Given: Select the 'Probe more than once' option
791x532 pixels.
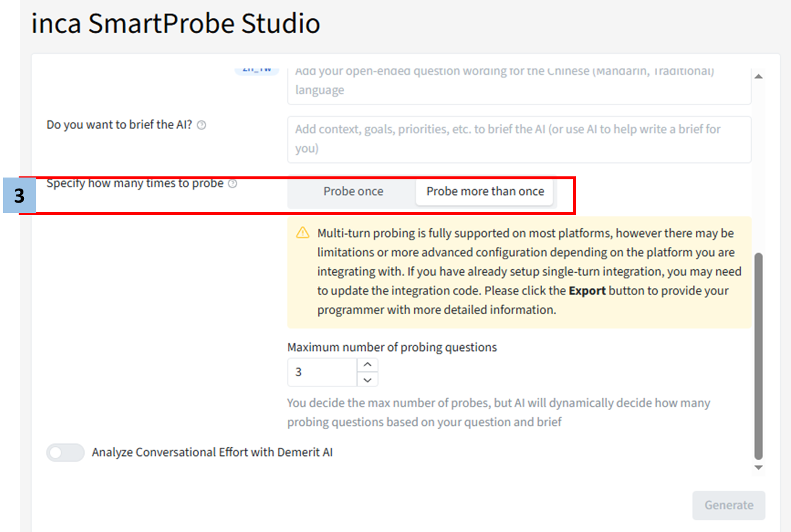Looking at the screenshot, I should pyautogui.click(x=485, y=192).
